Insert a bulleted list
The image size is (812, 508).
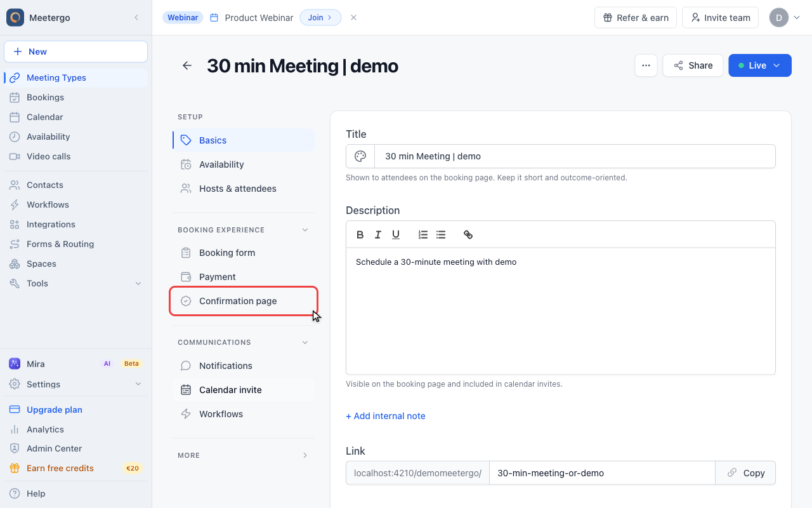[441, 234]
